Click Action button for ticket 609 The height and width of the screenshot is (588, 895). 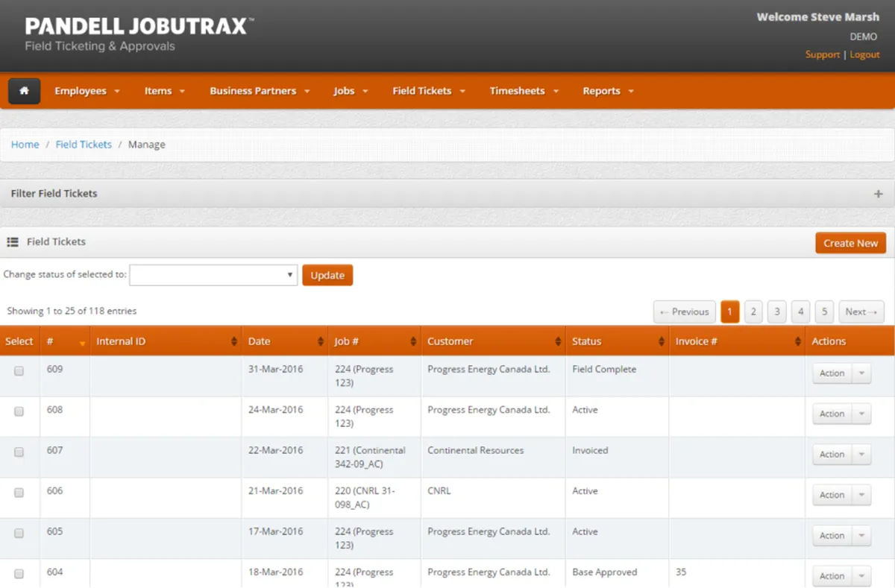[832, 373]
